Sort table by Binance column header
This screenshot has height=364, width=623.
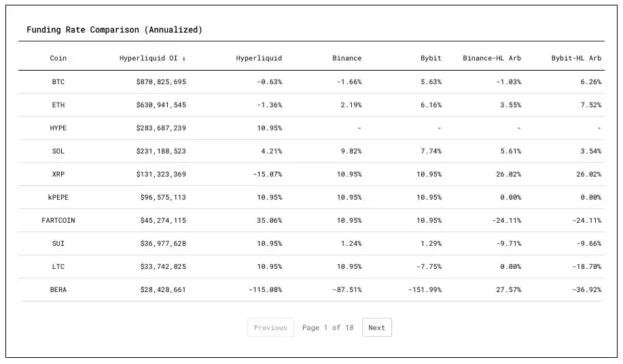click(346, 58)
